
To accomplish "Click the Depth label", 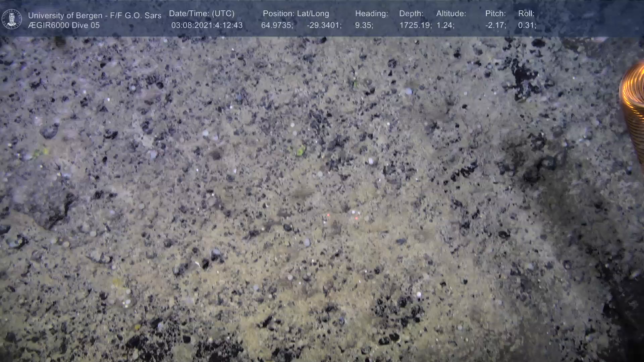I will [x=411, y=14].
